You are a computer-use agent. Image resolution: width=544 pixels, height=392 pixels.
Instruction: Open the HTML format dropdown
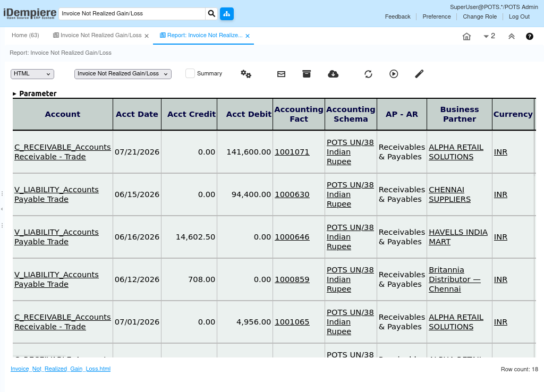click(32, 74)
